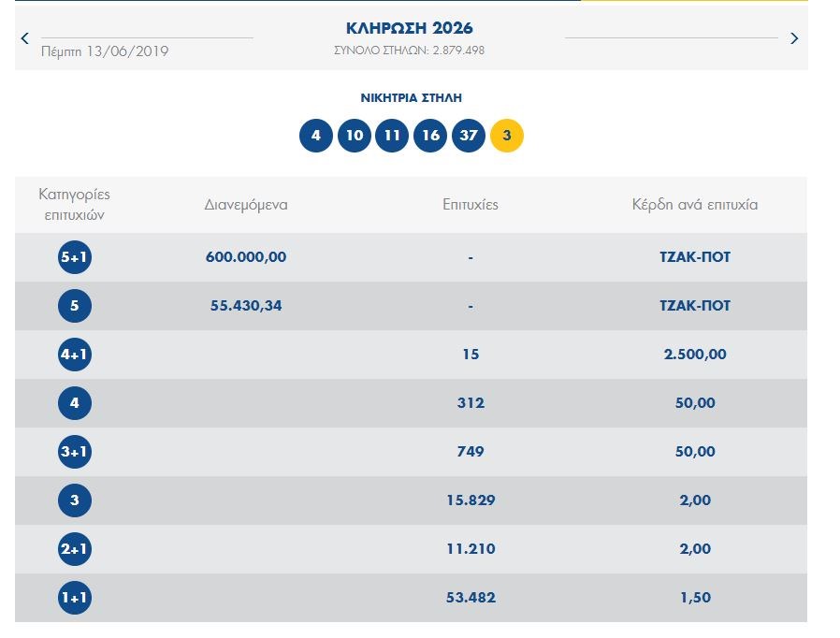The image size is (840, 638).
Task: Click the ΚΛΗΡΩΣΗ 2026 title
Action: coord(410,28)
